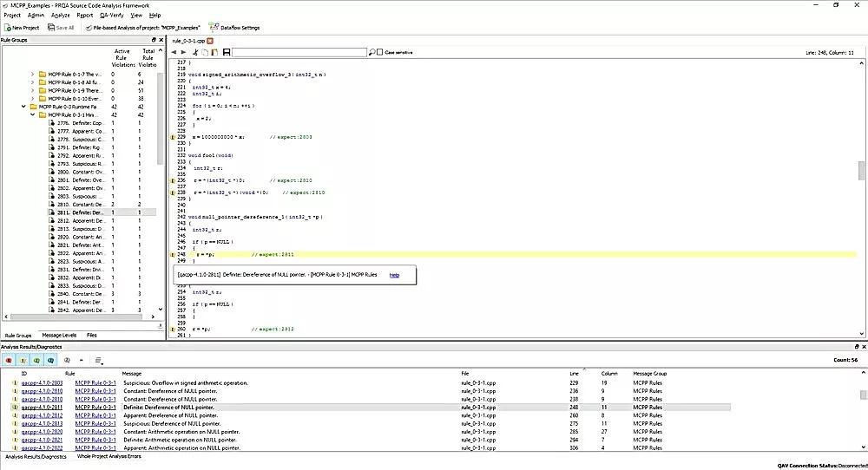The height and width of the screenshot is (470, 868).
Task: Collapse MCPP Rule 0-3 Runtime Fa... group
Action: point(23,107)
